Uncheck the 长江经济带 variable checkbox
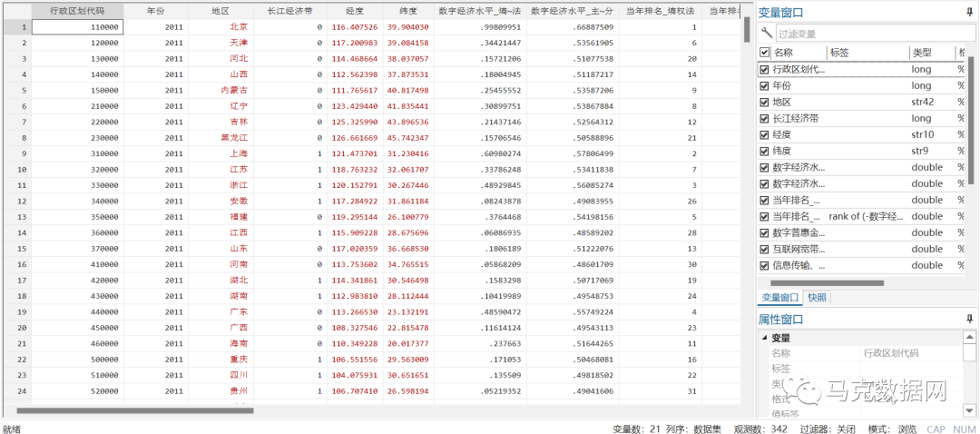The height and width of the screenshot is (434, 980). click(764, 118)
